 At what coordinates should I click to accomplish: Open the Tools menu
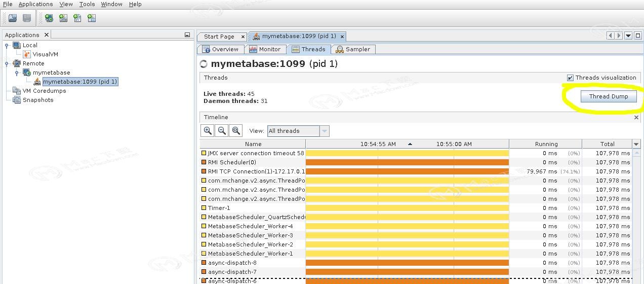coord(87,4)
